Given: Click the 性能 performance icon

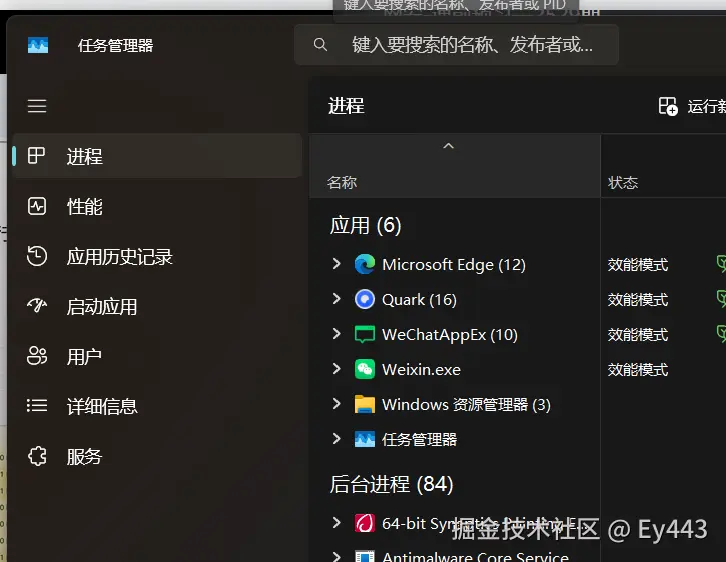Looking at the screenshot, I should [37, 206].
